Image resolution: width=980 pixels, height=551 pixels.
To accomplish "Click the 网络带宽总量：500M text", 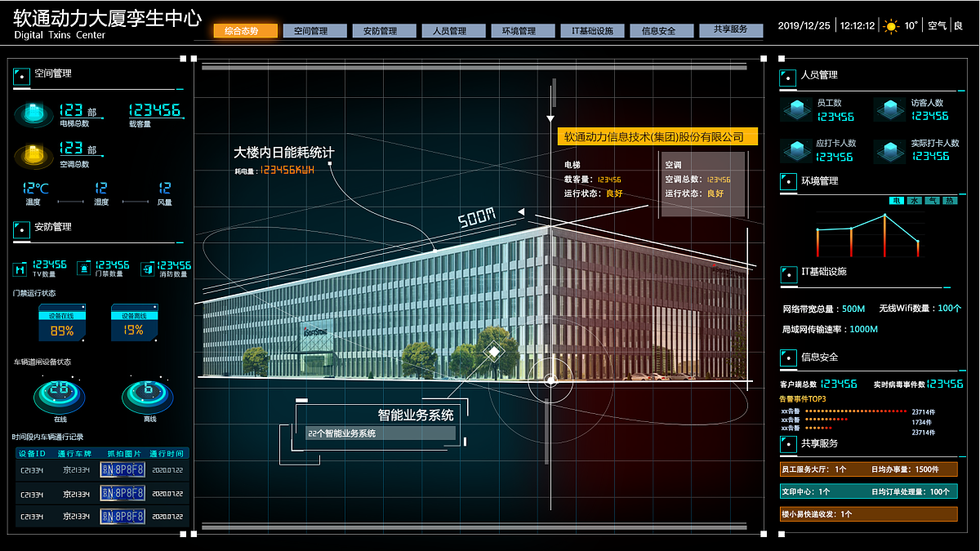I will 824,309.
